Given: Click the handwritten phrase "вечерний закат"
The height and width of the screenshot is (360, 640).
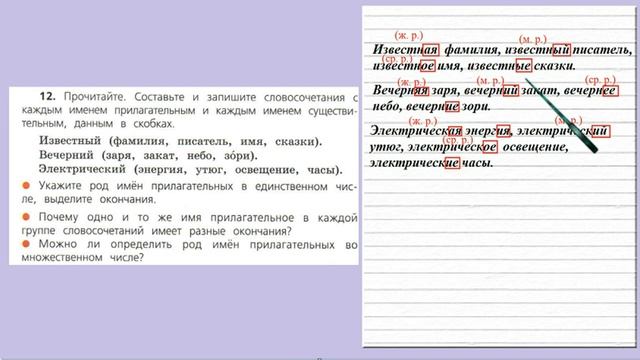Looking at the screenshot, I should (x=510, y=90).
